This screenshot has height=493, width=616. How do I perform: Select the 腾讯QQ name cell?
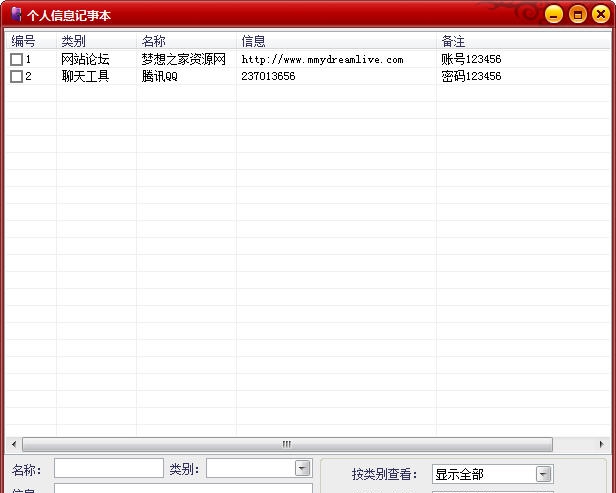[x=160, y=76]
